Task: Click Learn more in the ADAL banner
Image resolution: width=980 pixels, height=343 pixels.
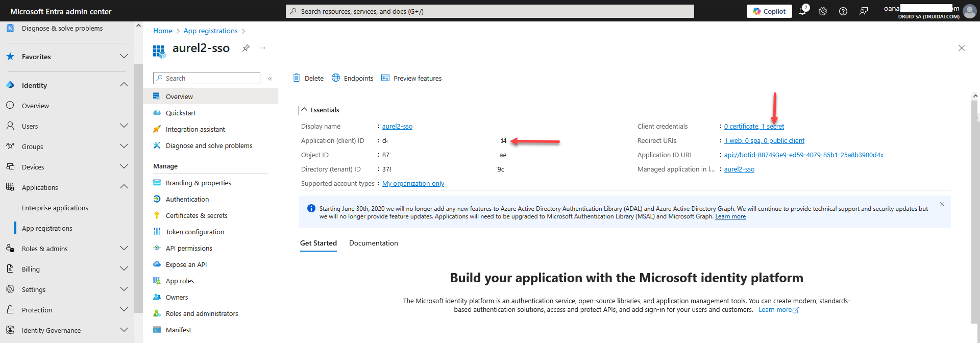Action: (730, 216)
